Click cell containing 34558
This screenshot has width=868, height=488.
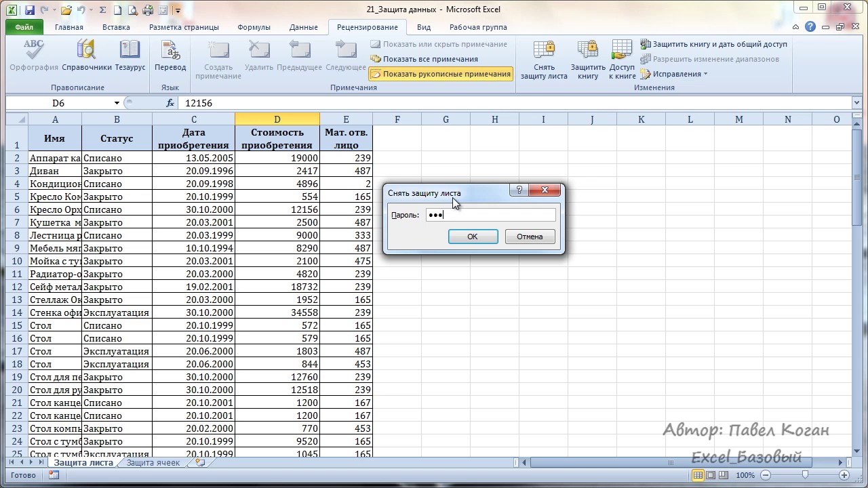(277, 312)
